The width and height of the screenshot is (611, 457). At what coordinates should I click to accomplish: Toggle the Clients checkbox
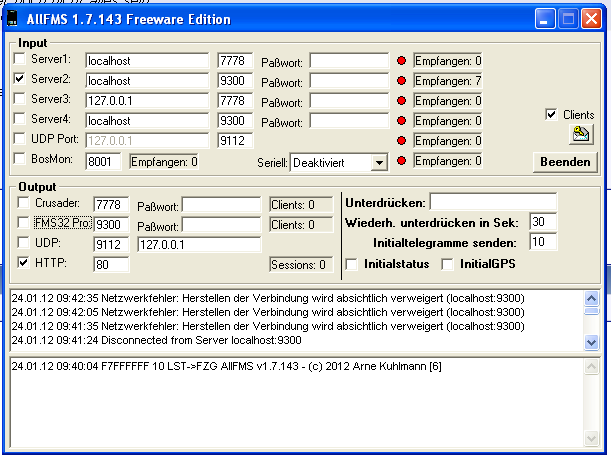[551, 115]
